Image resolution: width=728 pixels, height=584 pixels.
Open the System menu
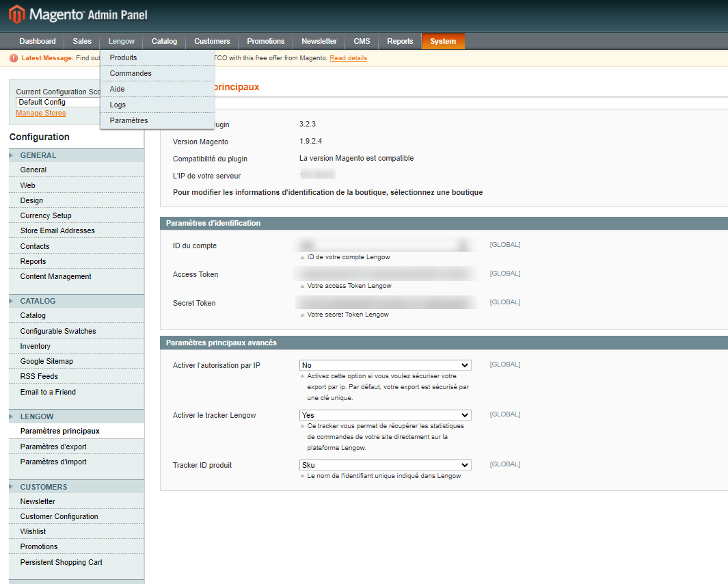tap(443, 41)
